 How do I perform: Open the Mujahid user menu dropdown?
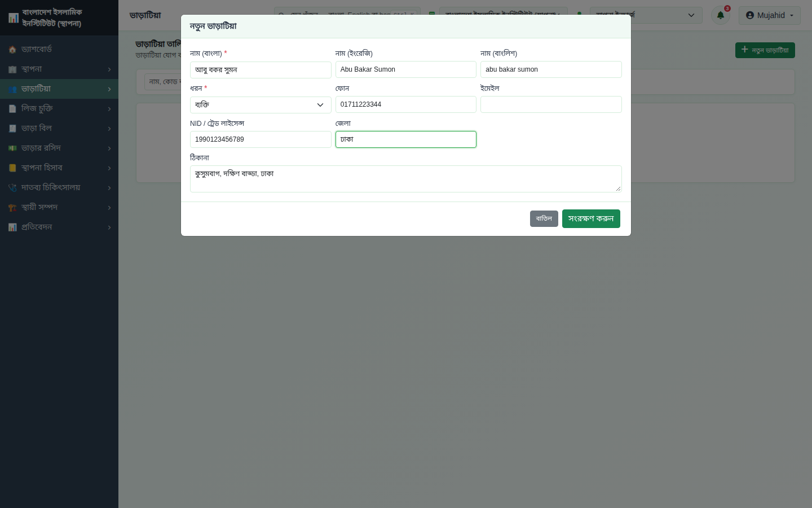coord(770,15)
